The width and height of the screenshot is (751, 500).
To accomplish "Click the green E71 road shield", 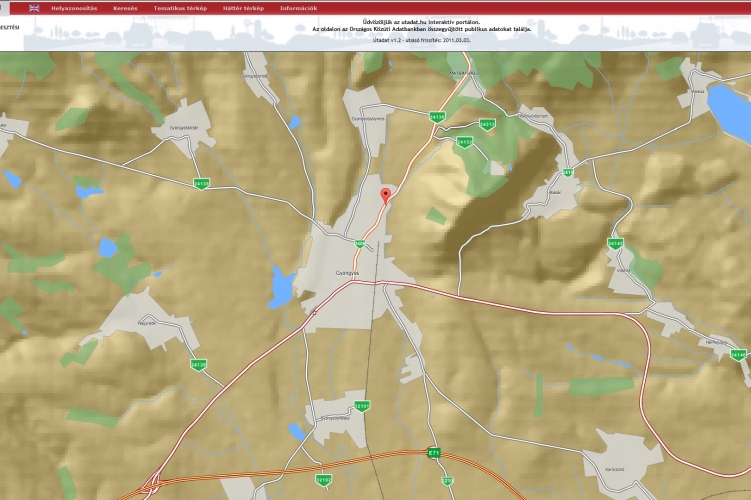I will (x=434, y=453).
